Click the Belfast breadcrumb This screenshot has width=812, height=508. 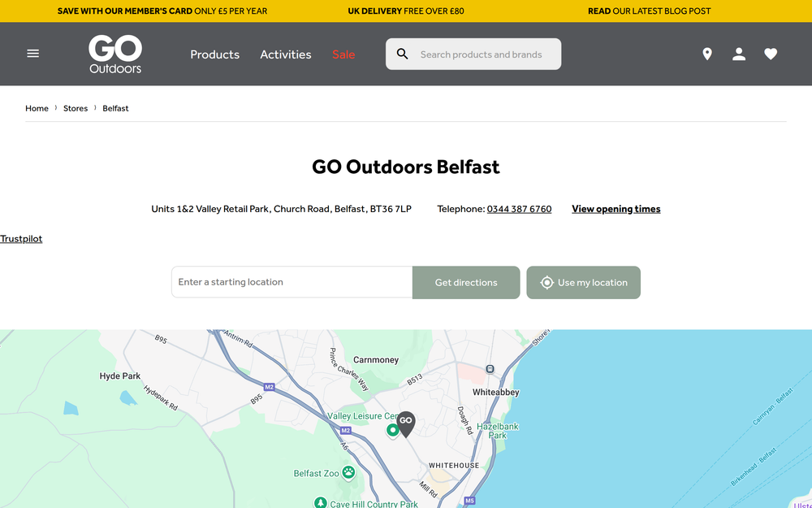(115, 108)
